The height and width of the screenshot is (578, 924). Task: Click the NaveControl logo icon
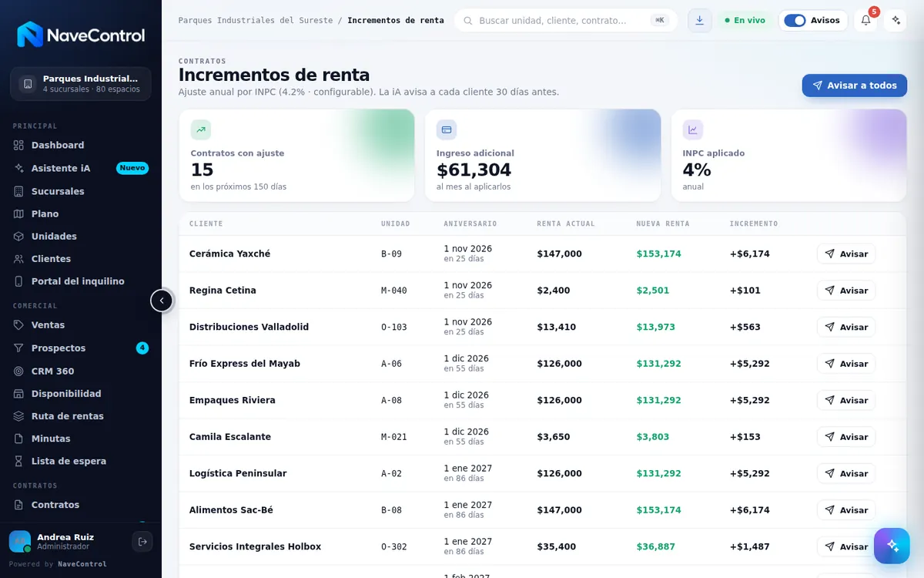coord(30,35)
